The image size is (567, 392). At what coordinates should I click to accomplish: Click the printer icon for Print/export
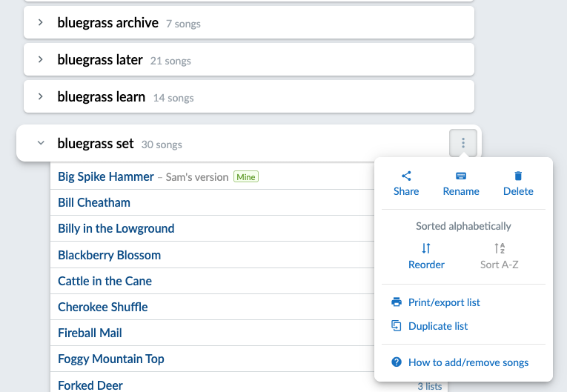tap(397, 302)
